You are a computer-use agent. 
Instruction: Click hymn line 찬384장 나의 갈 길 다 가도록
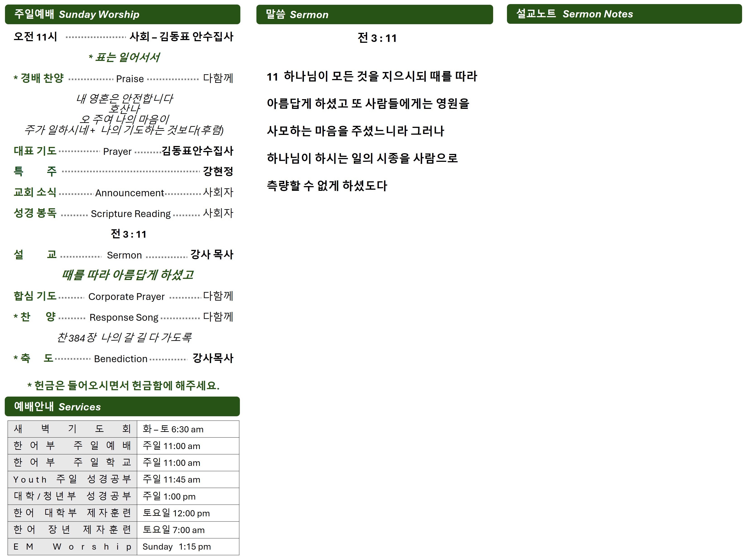[124, 337]
